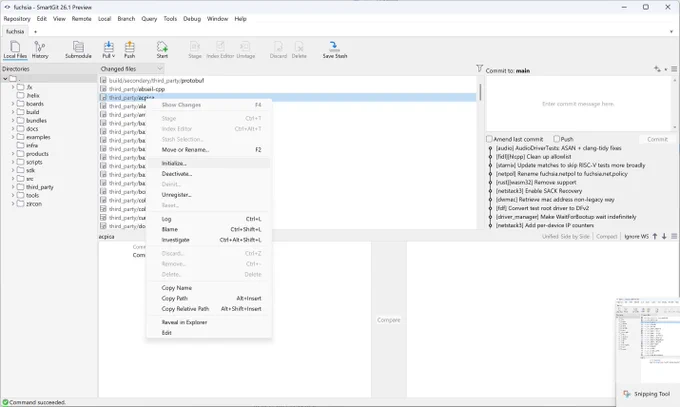Open the History view

point(40,49)
